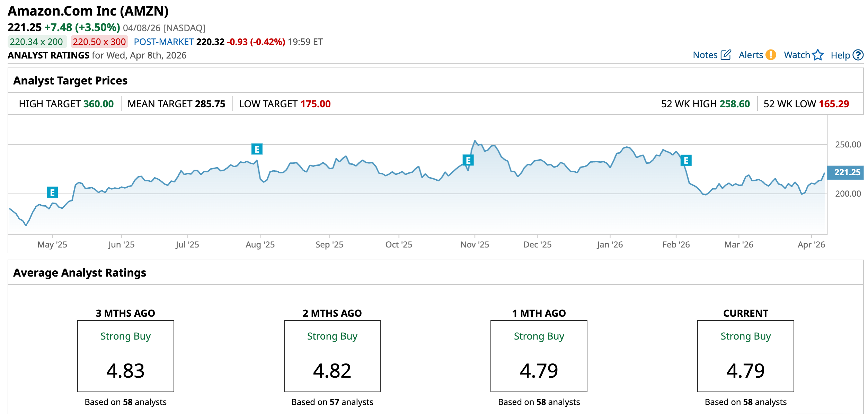Click the POST-MARKET label text
Screen dimensions: 868x414
163,42
